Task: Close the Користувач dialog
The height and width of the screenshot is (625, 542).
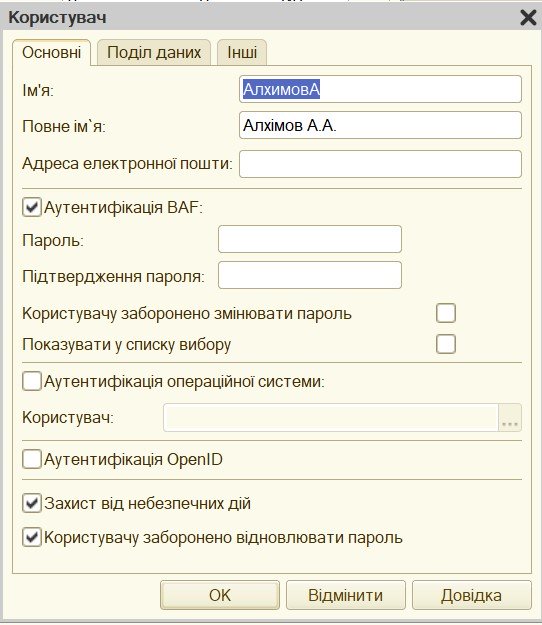Action: click(x=528, y=18)
